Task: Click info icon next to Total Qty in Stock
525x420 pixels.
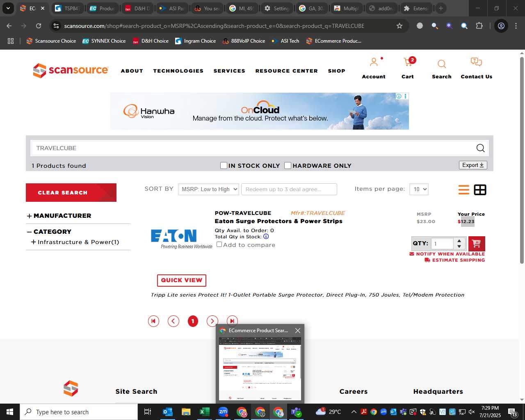Action: tap(266, 237)
